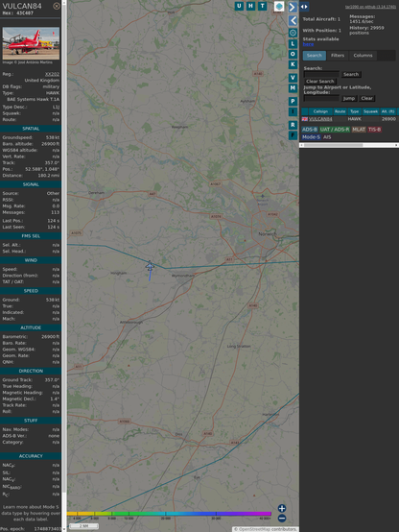The height and width of the screenshot is (532, 399).
Task: Click the Search button
Action: coord(351,74)
